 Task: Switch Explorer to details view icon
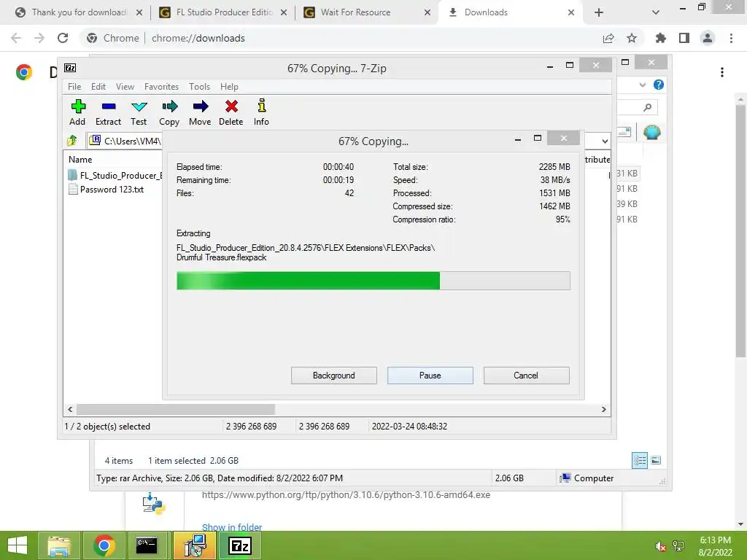point(640,460)
